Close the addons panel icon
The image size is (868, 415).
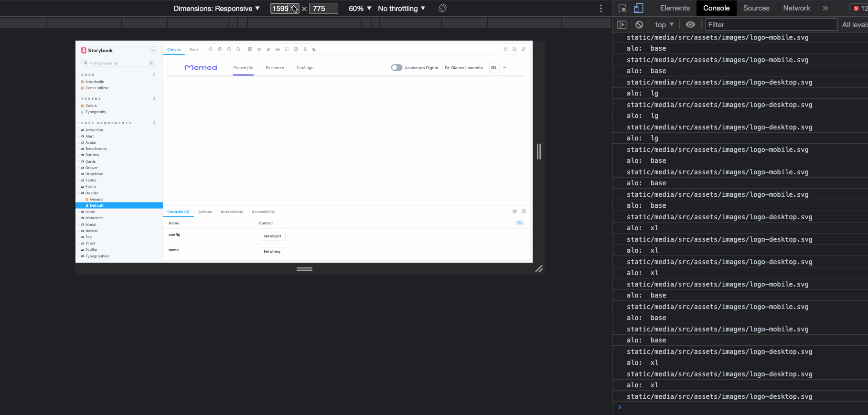click(524, 212)
